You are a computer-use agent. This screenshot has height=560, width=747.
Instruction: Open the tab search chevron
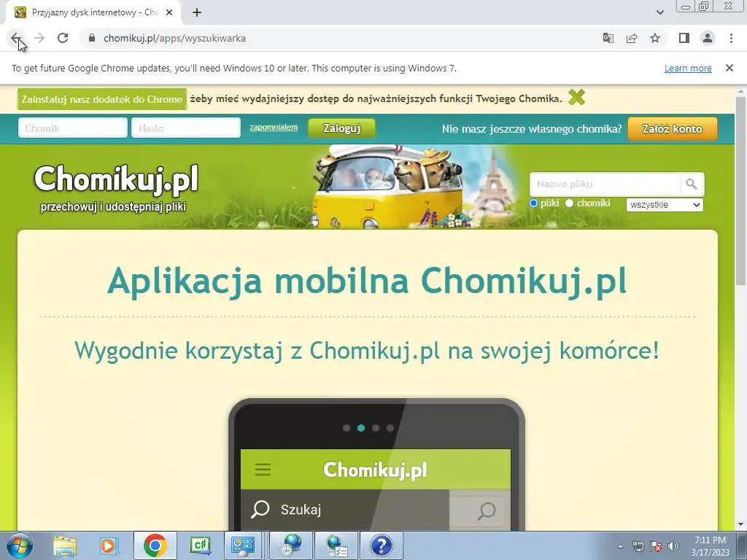point(659,12)
